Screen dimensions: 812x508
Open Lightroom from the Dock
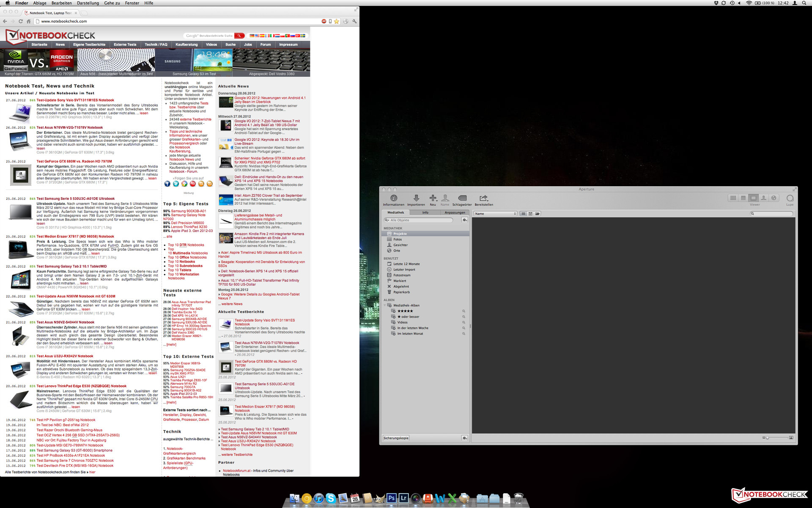(x=403, y=498)
